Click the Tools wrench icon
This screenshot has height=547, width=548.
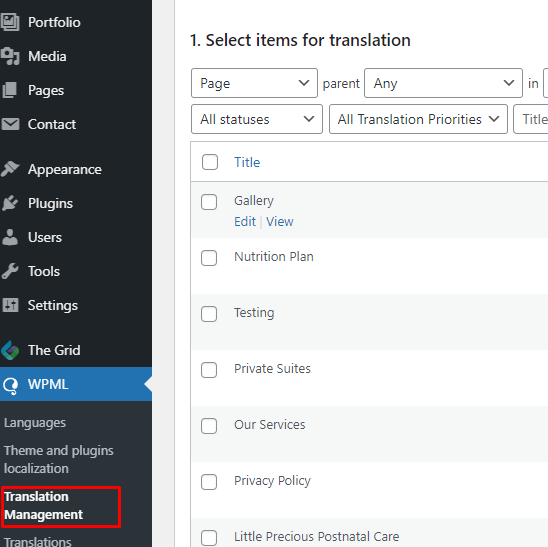tap(10, 271)
